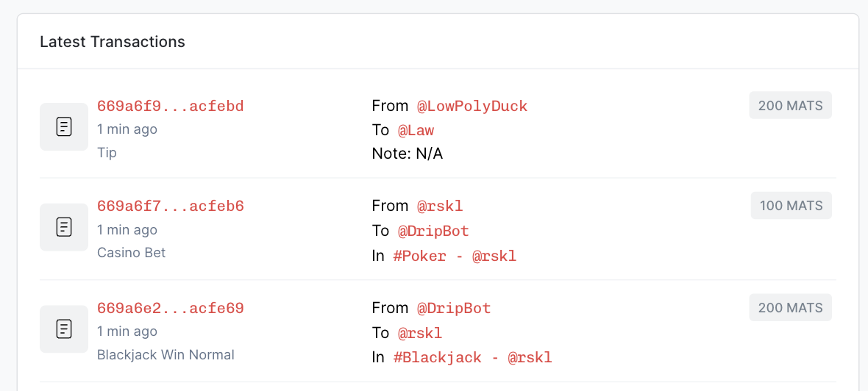Screen dimensions: 868x391
Task: Click 200 MATS badge on Blackjack transaction
Action: click(x=791, y=307)
